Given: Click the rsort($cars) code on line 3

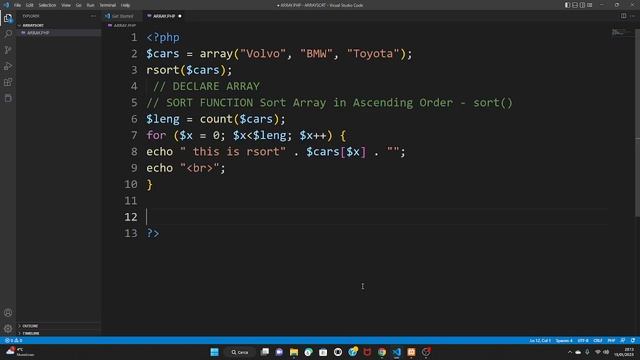Looking at the screenshot, I should coord(189,70).
